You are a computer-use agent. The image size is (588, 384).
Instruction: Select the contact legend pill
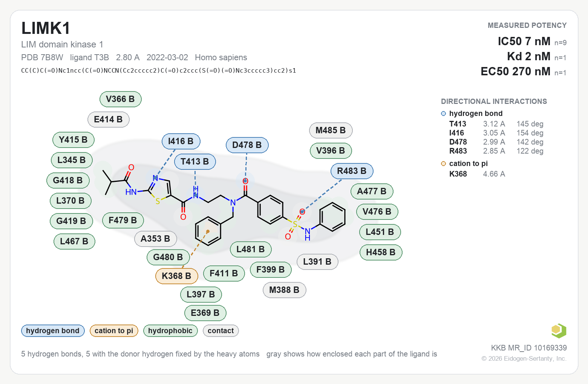point(221,331)
